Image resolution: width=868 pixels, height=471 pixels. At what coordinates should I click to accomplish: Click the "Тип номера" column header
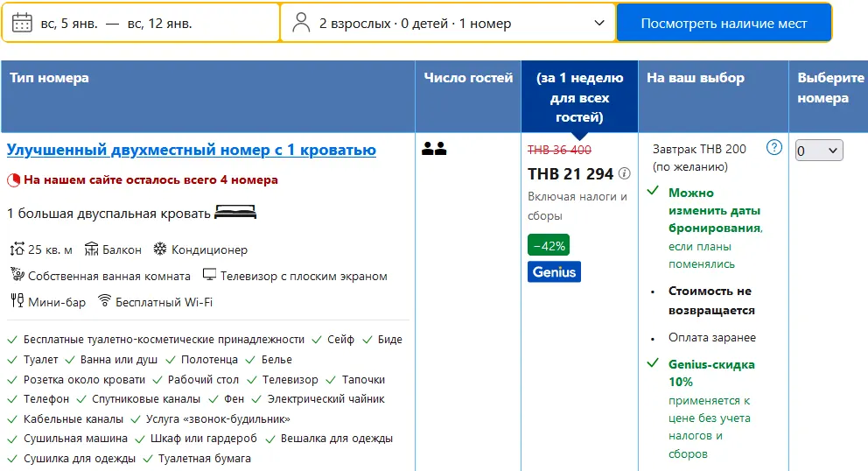49,78
